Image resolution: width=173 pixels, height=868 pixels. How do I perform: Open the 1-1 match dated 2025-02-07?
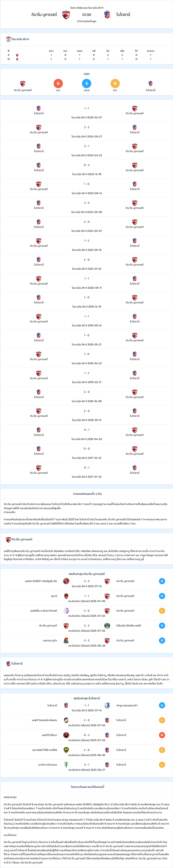coord(87,113)
